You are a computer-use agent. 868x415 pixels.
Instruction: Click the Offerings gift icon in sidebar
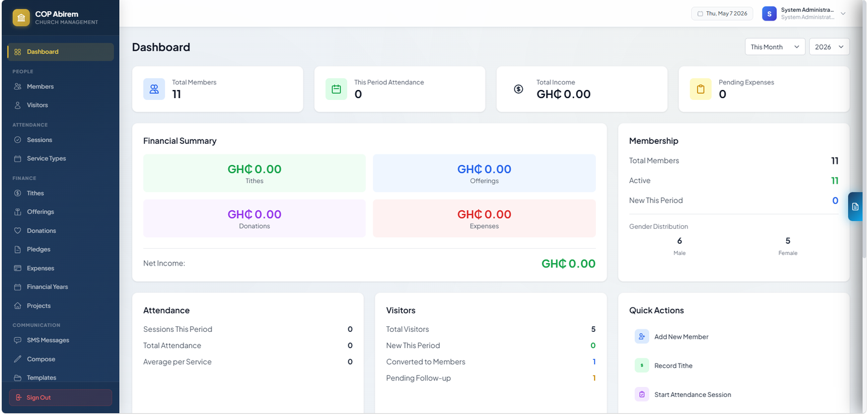pos(17,212)
